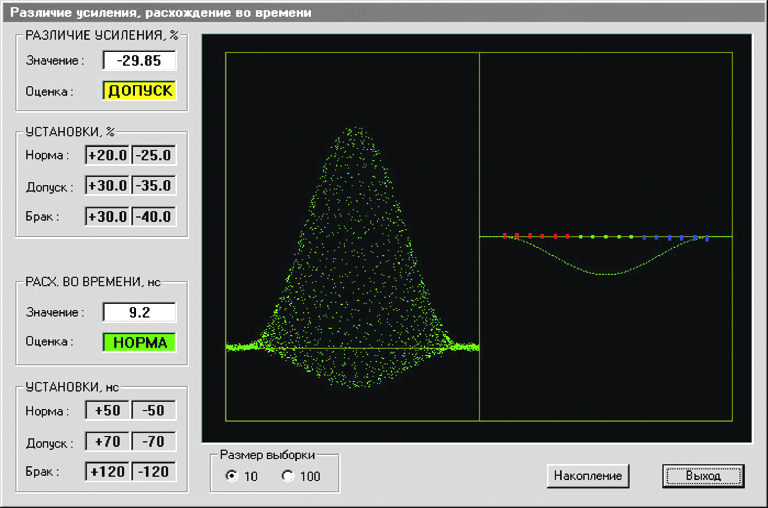
Task: Click gain Норма upper limit +20.0
Action: pyautogui.click(x=107, y=155)
